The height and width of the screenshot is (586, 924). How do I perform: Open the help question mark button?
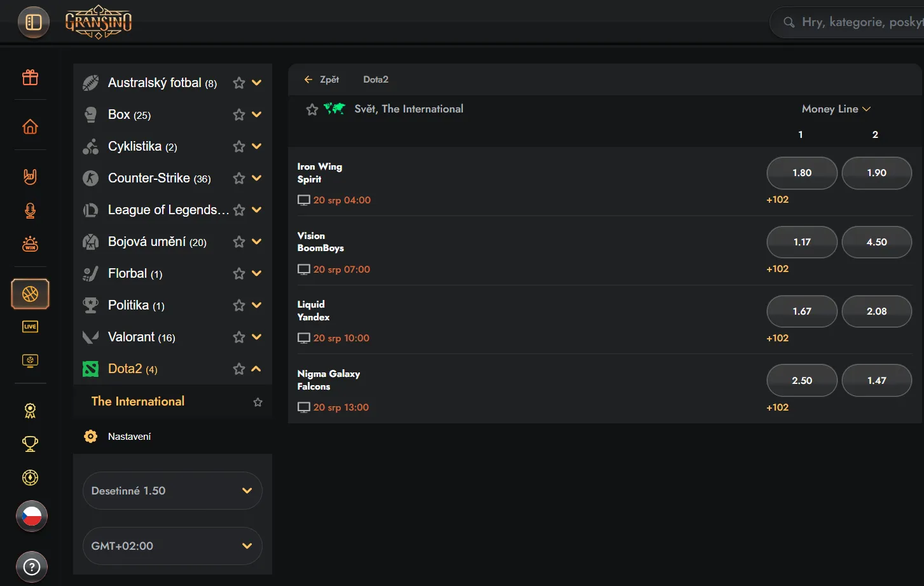[32, 567]
